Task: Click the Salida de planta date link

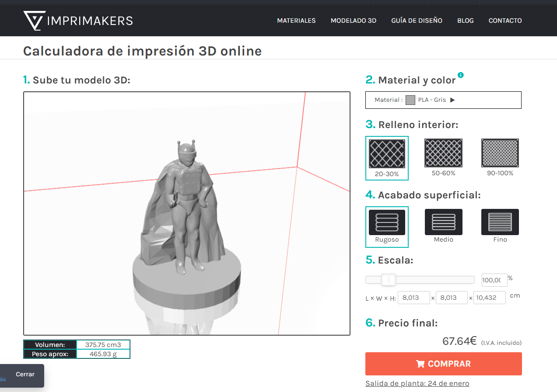Action: [417, 383]
